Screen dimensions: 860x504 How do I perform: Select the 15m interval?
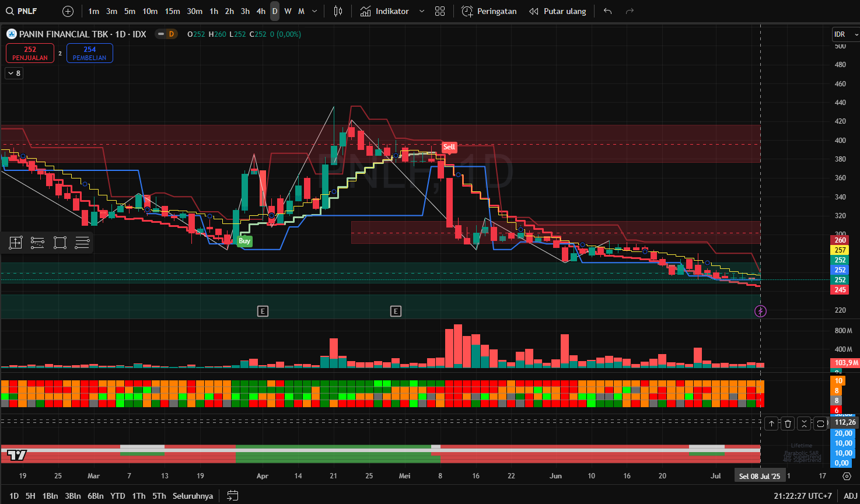(x=172, y=11)
